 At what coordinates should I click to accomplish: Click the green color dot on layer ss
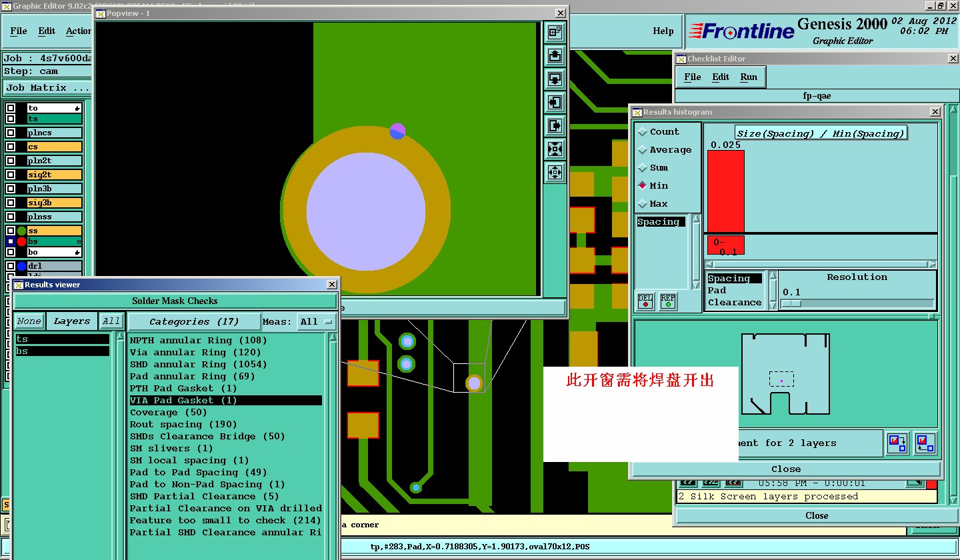click(x=21, y=231)
